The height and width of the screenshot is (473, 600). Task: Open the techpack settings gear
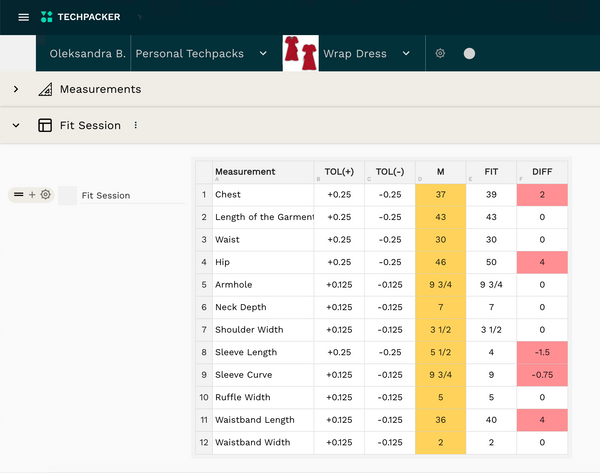tap(440, 53)
